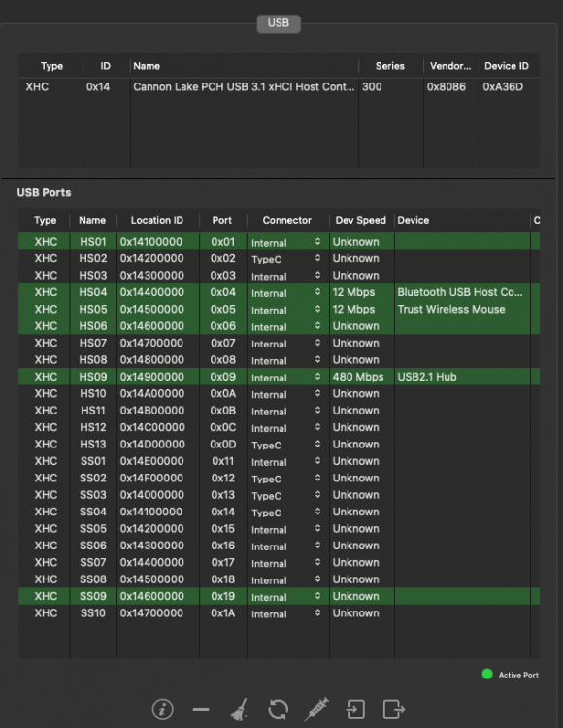Click the green Active Port indicator
The image size is (563, 728).
tap(487, 675)
